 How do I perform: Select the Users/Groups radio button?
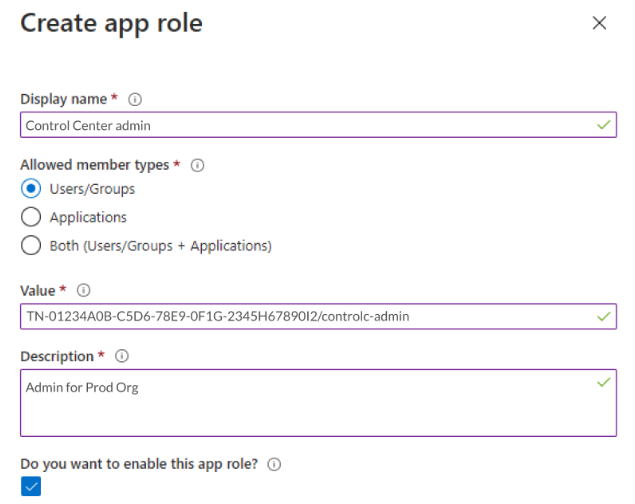(31, 189)
